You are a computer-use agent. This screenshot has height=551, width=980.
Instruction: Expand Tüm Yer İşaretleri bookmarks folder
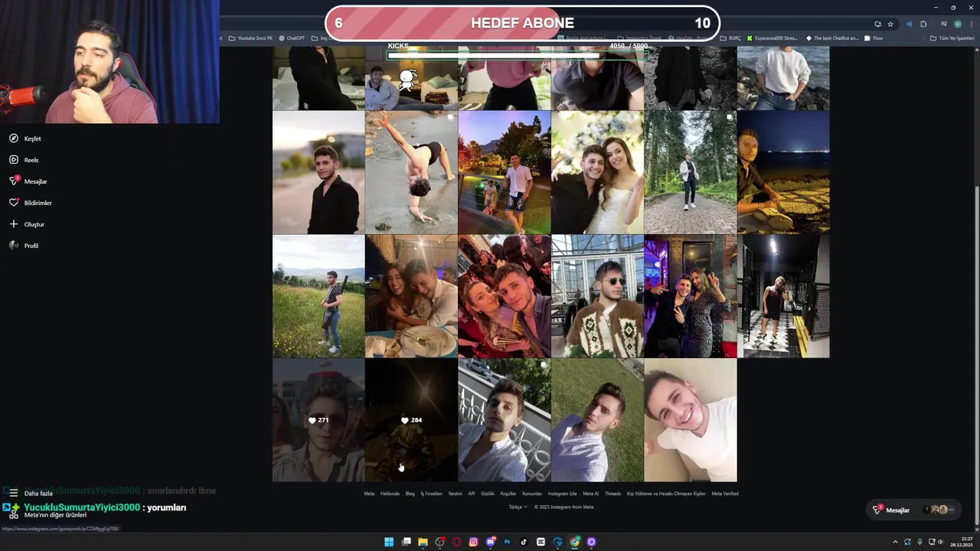click(x=952, y=37)
